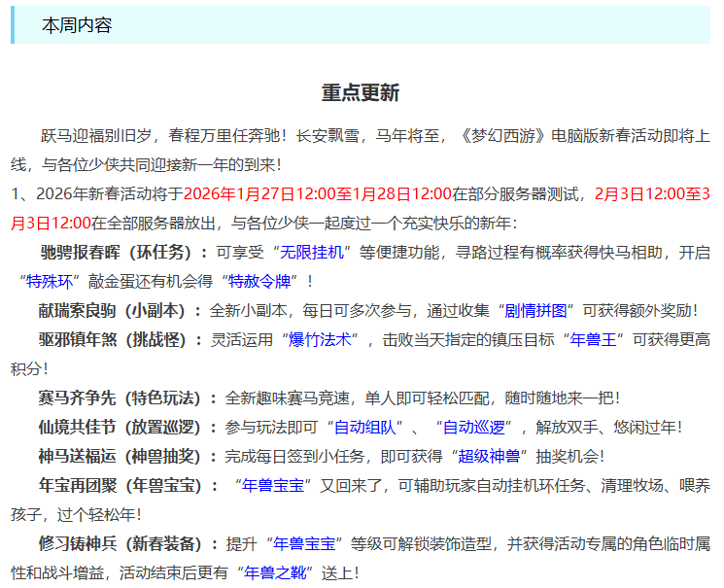Click the "自动巡逻" blue link
The width and height of the screenshot is (724, 588).
click(x=472, y=426)
